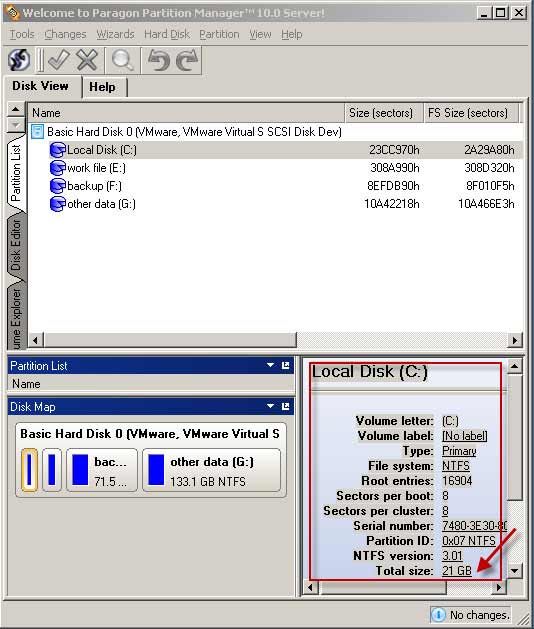
Task: Undo last operation with the curved arrow
Action: click(x=158, y=60)
